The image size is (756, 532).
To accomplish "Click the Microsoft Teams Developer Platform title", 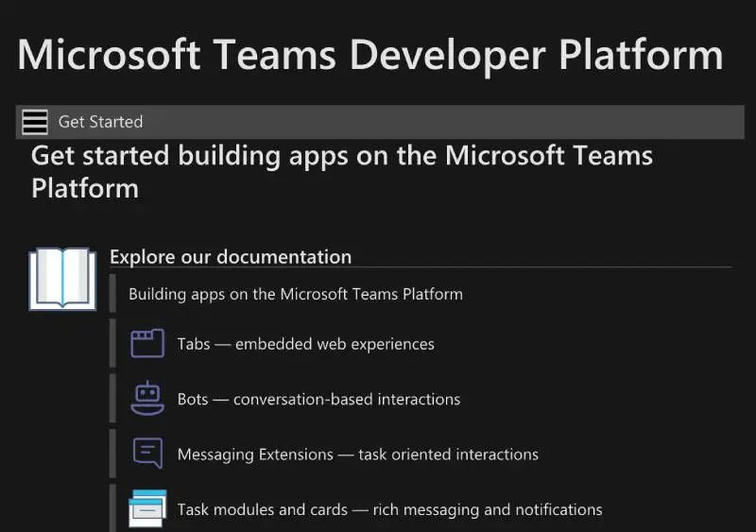I will click(x=370, y=55).
